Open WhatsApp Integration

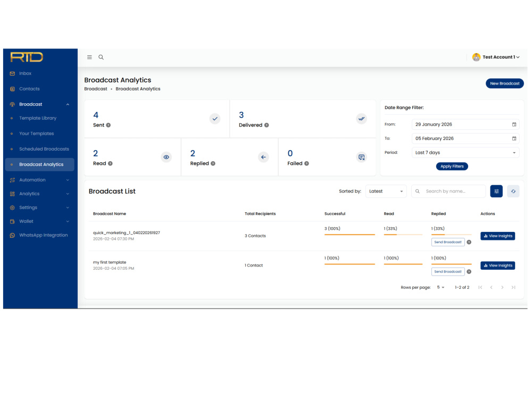click(x=39, y=235)
